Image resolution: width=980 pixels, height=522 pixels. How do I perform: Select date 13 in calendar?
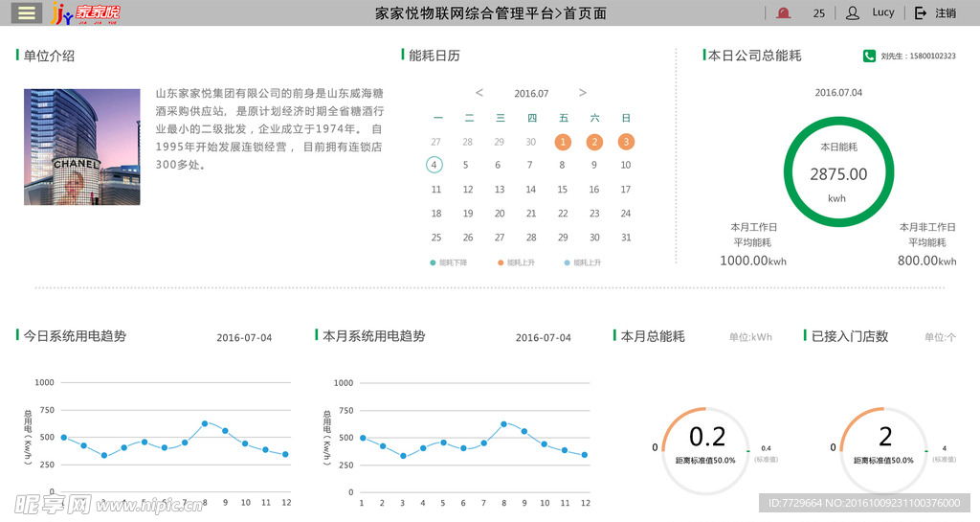pos(500,190)
